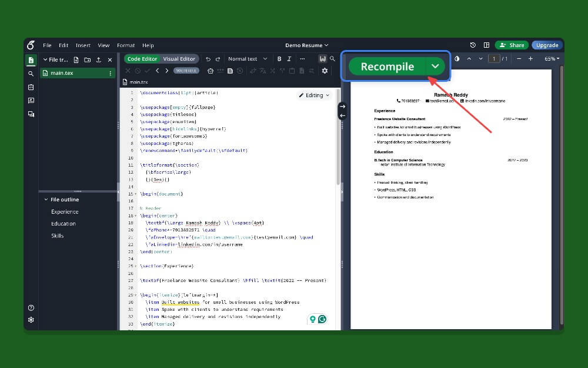Click the undo arrow in the toolbar

click(209, 59)
